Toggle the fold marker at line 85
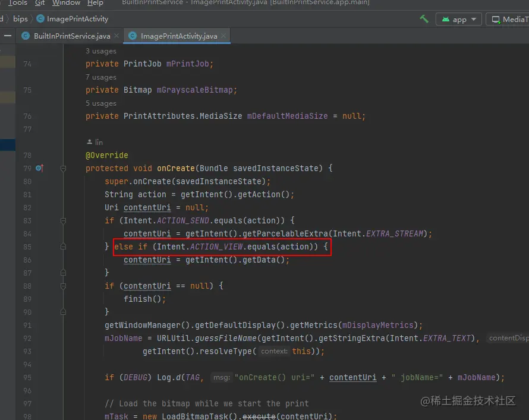Viewport: 529px width, 420px height. coord(63,247)
